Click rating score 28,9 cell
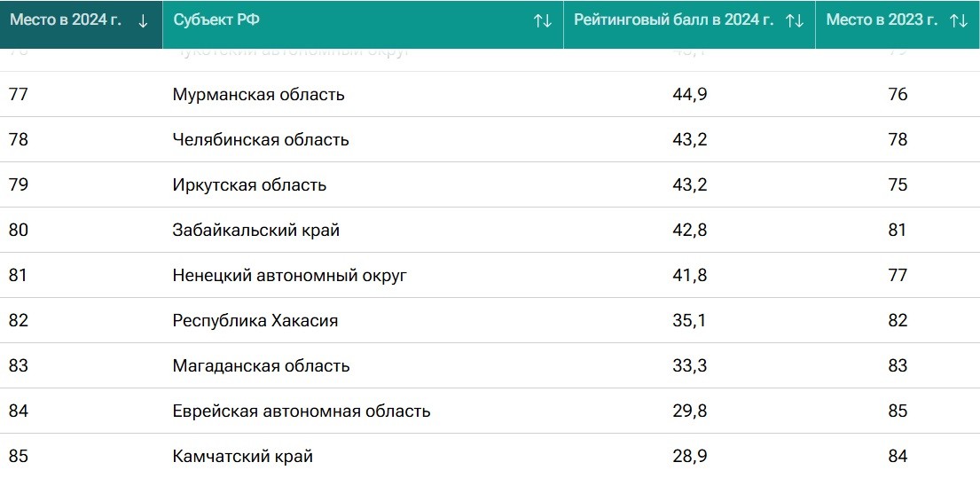Screen dimensions: 980x478 pyautogui.click(x=689, y=458)
